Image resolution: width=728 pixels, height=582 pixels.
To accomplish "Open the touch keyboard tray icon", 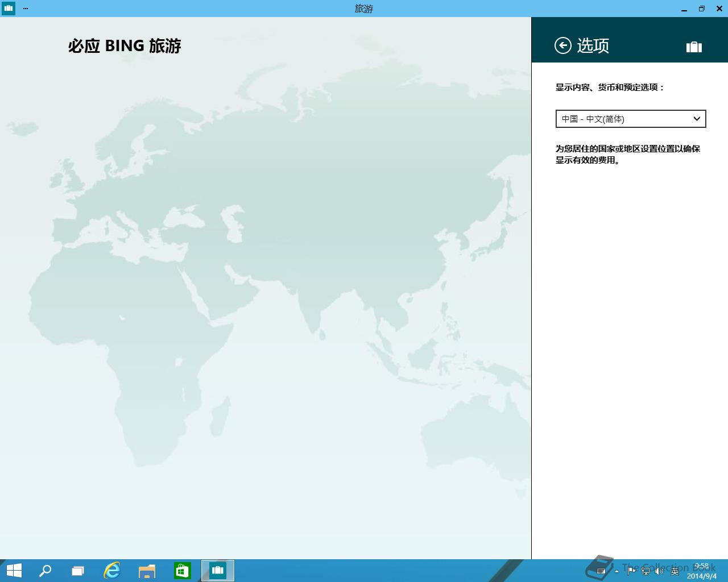I will [x=601, y=571].
